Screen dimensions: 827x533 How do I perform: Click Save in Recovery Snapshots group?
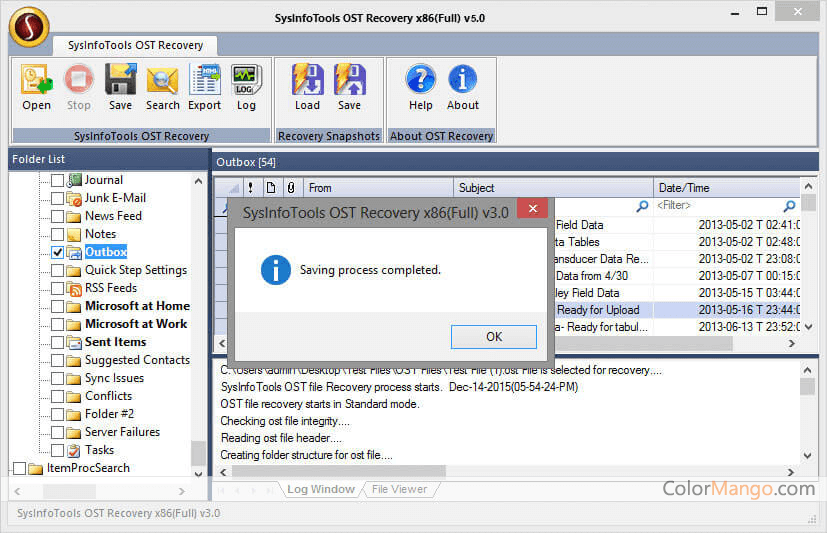coord(349,80)
